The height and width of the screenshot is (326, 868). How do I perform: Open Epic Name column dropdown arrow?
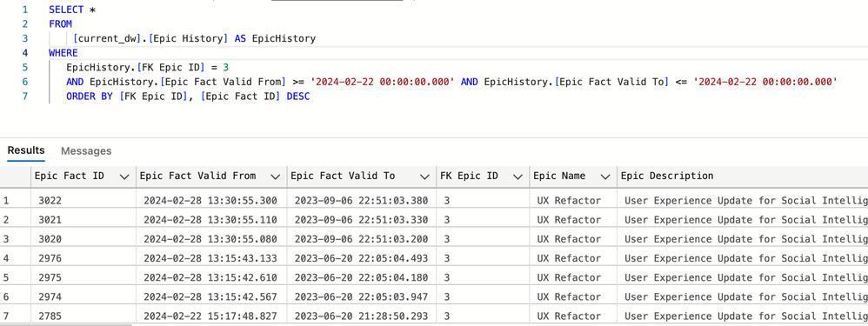click(x=605, y=176)
